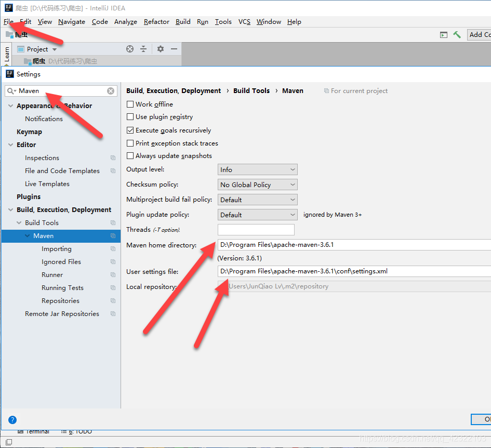491x448 pixels.
Task: Click the project-level icon beside Ignored Files
Action: coord(113,262)
